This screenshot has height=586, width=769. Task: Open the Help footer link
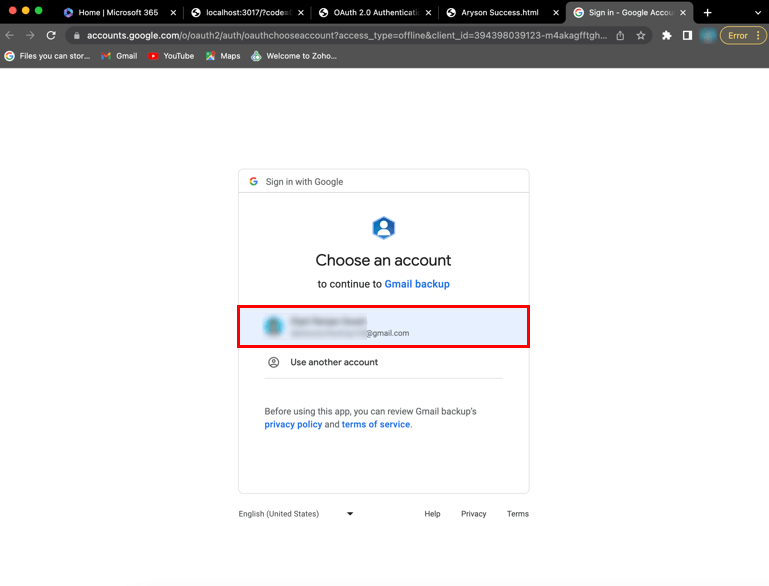click(x=432, y=513)
